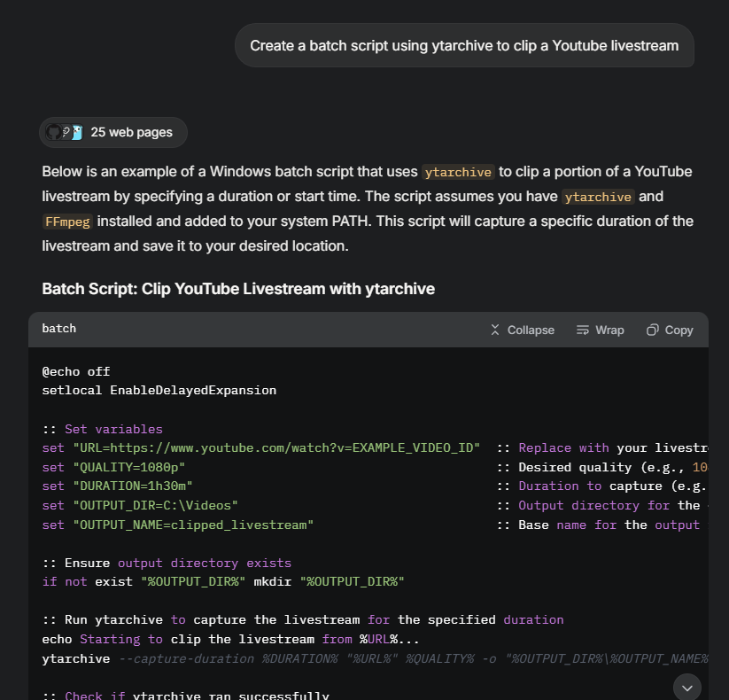This screenshot has height=700, width=729.
Task: Click the "QUALITY=1080p" code line
Action: click(x=128, y=467)
